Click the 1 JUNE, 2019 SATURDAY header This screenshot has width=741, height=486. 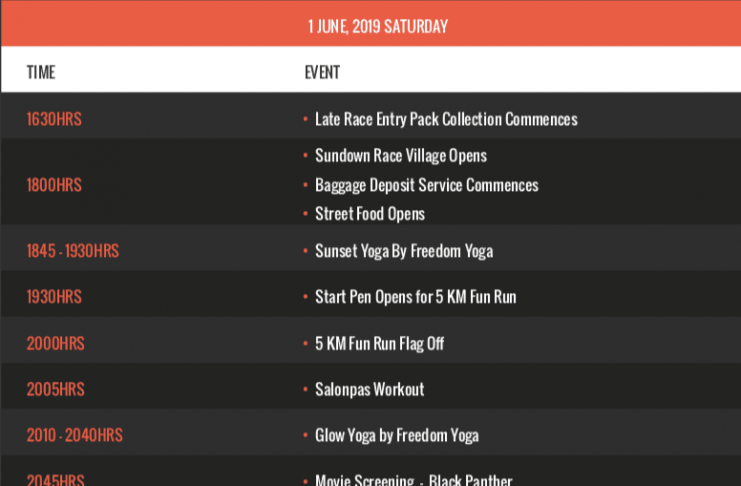coord(378,26)
